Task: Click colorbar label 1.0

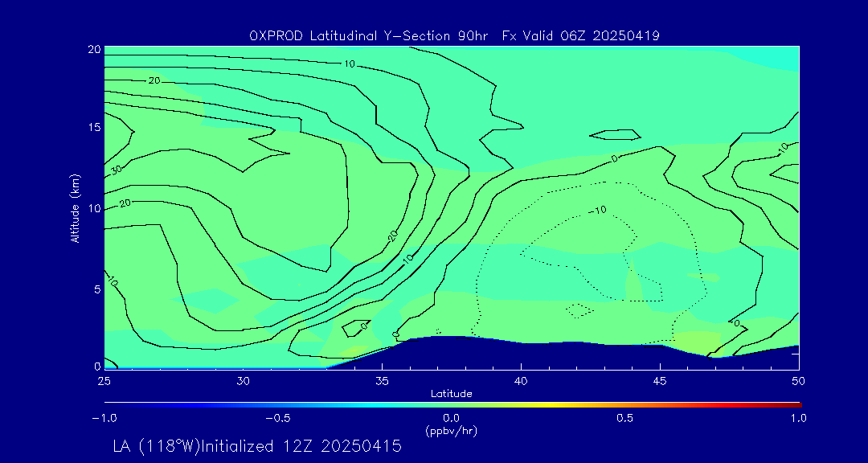Action: 799,418
